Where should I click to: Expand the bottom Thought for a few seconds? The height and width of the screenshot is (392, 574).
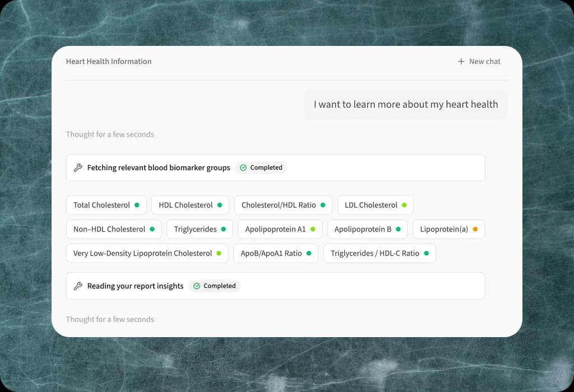[x=110, y=319]
